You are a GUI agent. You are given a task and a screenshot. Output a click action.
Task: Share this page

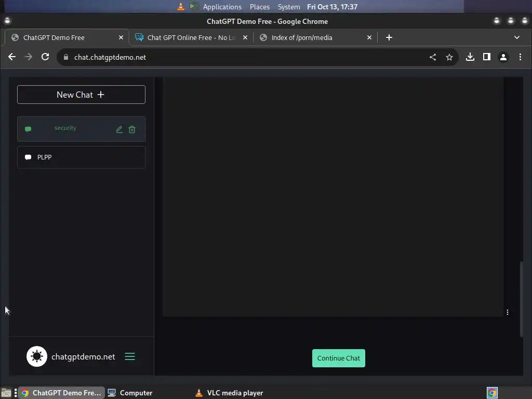coord(433,57)
